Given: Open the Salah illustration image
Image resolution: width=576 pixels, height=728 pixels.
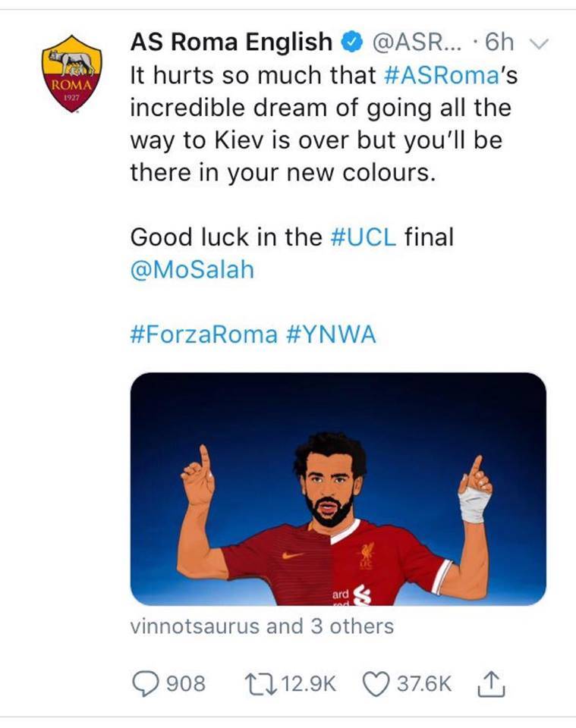Looking at the screenshot, I should [x=338, y=488].
